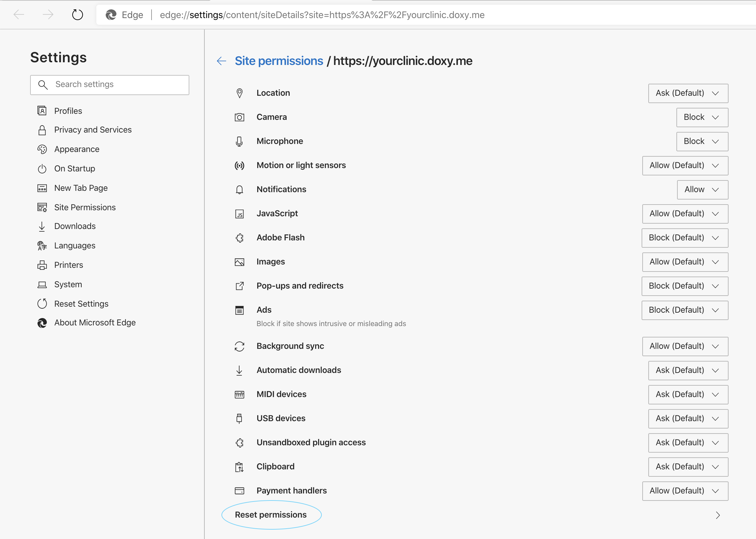
Task: Click the Microphone permission icon
Action: pyautogui.click(x=239, y=141)
